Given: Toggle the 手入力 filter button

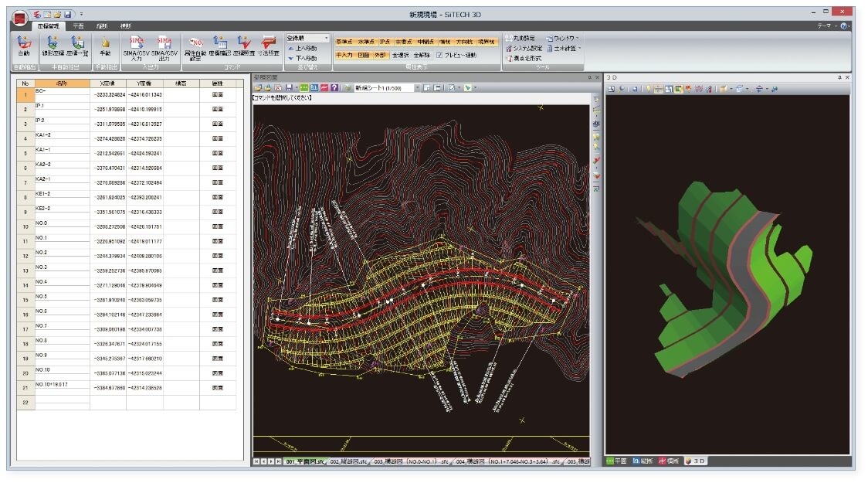Looking at the screenshot, I should coord(344,55).
